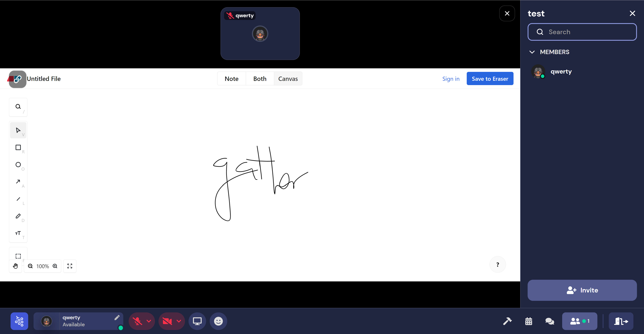Click the Sign in link

pos(451,79)
